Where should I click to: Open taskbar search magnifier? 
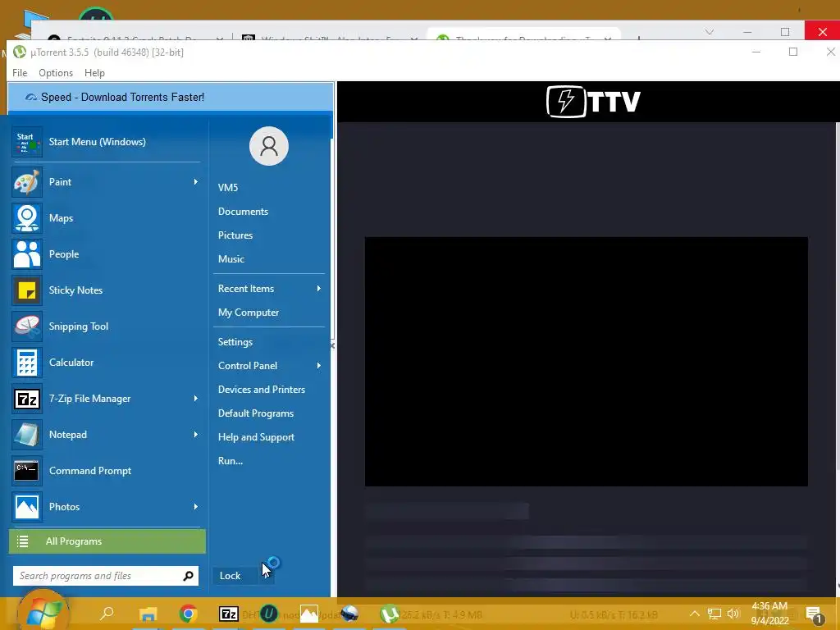pos(107,613)
